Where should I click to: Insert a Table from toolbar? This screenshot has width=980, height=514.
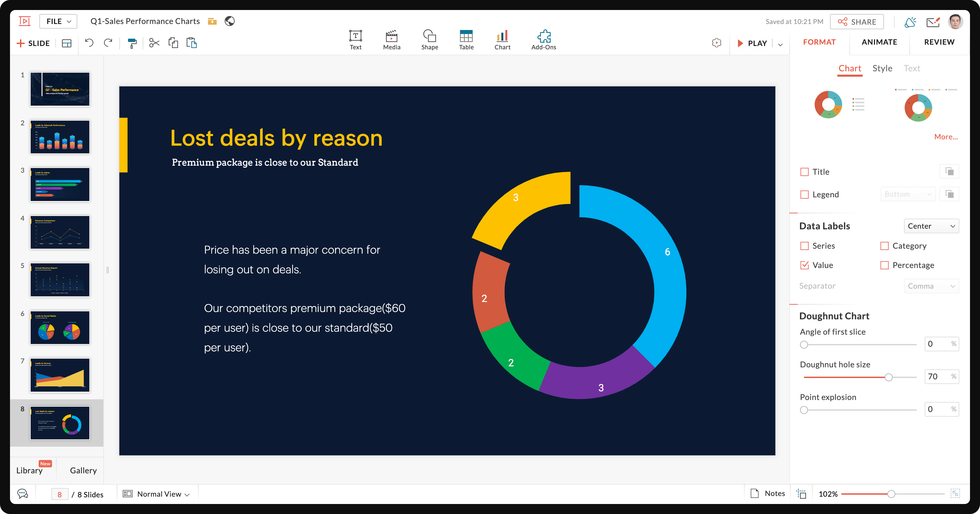pos(466,40)
